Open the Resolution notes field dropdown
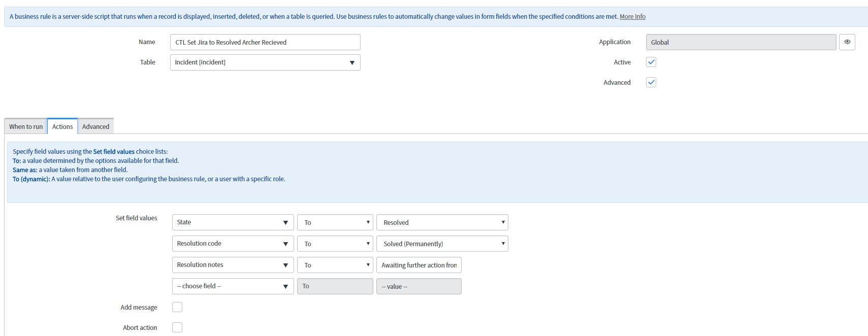The width and height of the screenshot is (868, 336). click(233, 265)
